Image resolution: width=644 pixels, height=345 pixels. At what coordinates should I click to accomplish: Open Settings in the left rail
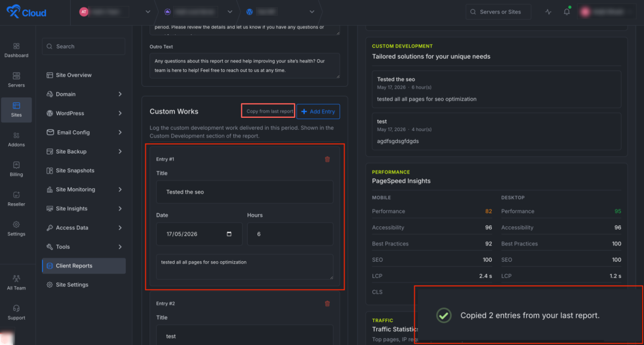click(16, 229)
